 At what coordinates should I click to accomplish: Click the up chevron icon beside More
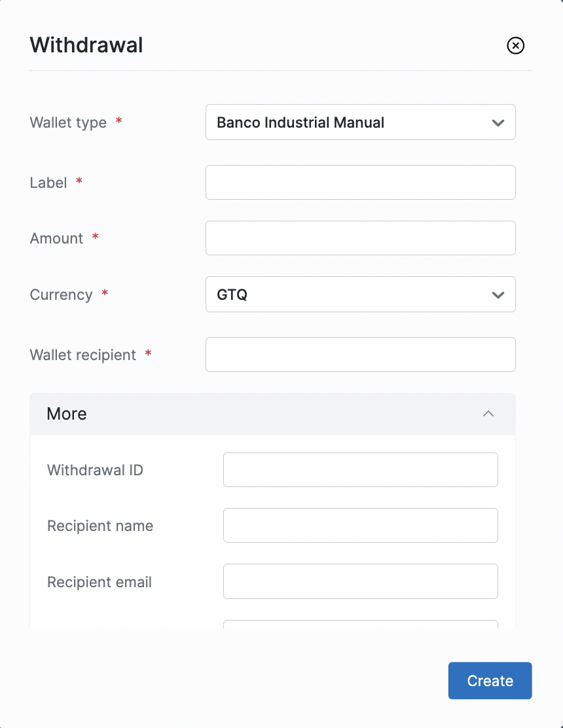pyautogui.click(x=488, y=414)
